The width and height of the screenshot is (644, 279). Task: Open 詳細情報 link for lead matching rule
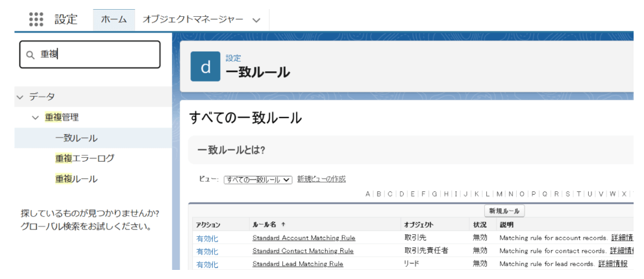pos(613,264)
